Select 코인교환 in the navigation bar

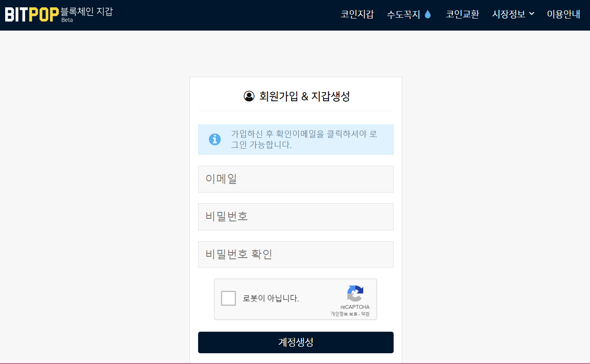click(x=463, y=14)
